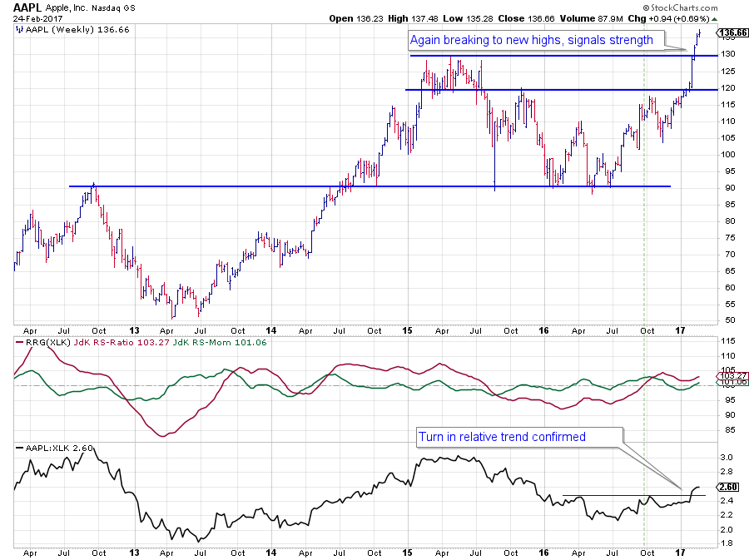Click the 115 label on RRG panel axis
749x560 pixels.
click(x=728, y=341)
